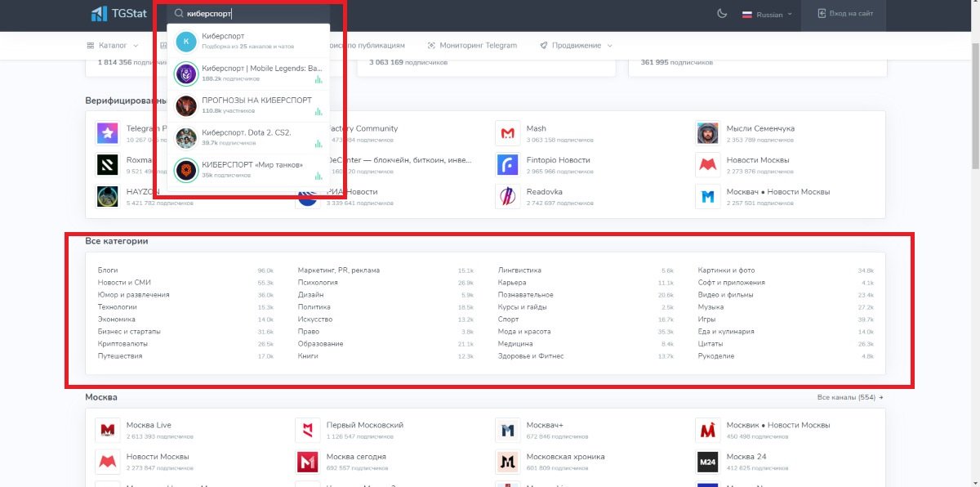
Task: Click the Первый Московский logo
Action: click(307, 430)
